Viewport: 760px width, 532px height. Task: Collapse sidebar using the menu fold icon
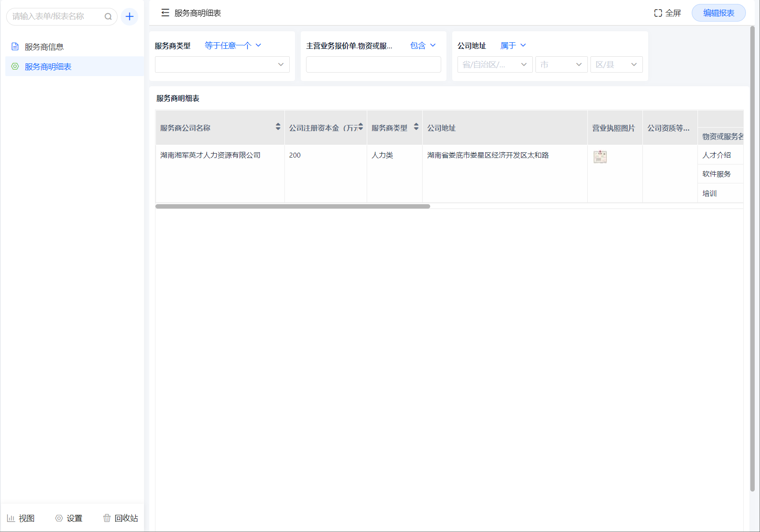tap(165, 13)
